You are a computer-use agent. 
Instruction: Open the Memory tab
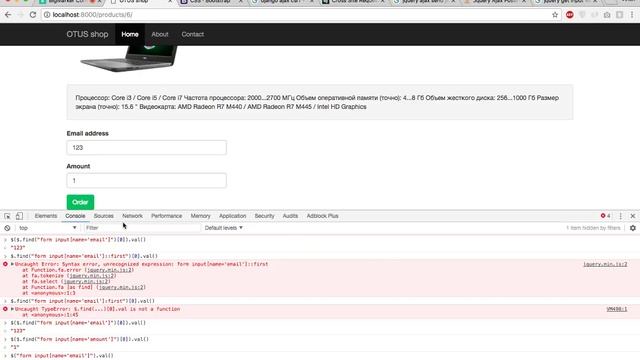200,216
